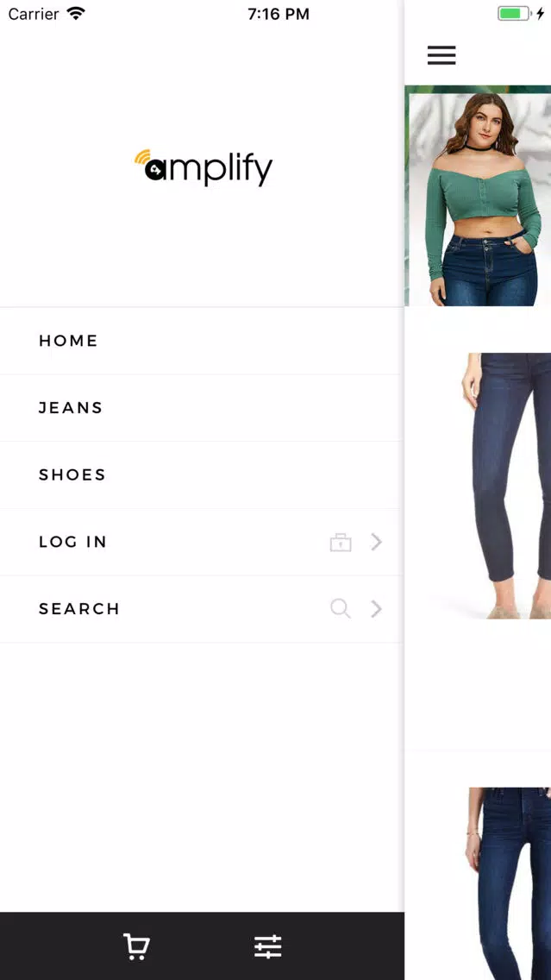Viewport: 551px width, 980px height.
Task: Click the briefcase icon beside Log In
Action: pyautogui.click(x=341, y=542)
